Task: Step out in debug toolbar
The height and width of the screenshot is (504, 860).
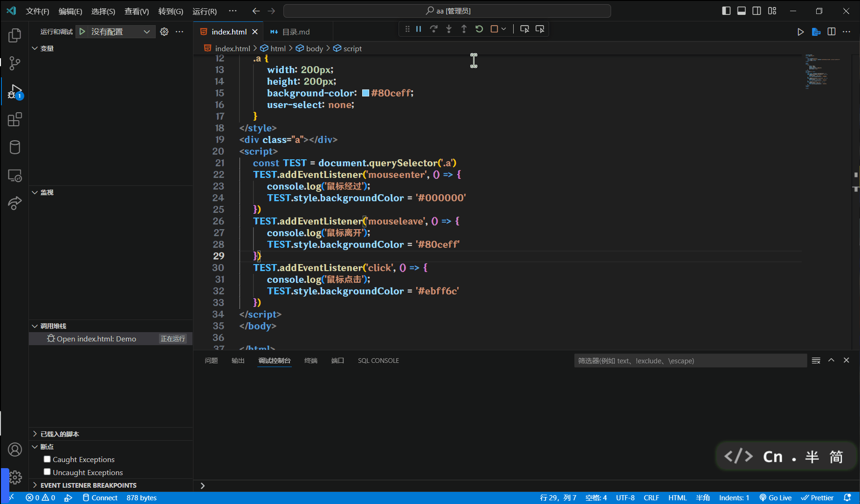Action: click(464, 29)
